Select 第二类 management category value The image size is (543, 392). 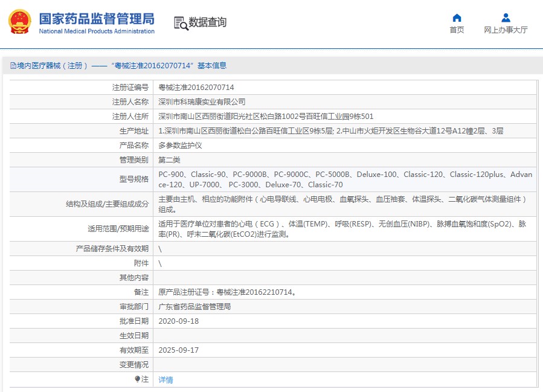(x=169, y=160)
